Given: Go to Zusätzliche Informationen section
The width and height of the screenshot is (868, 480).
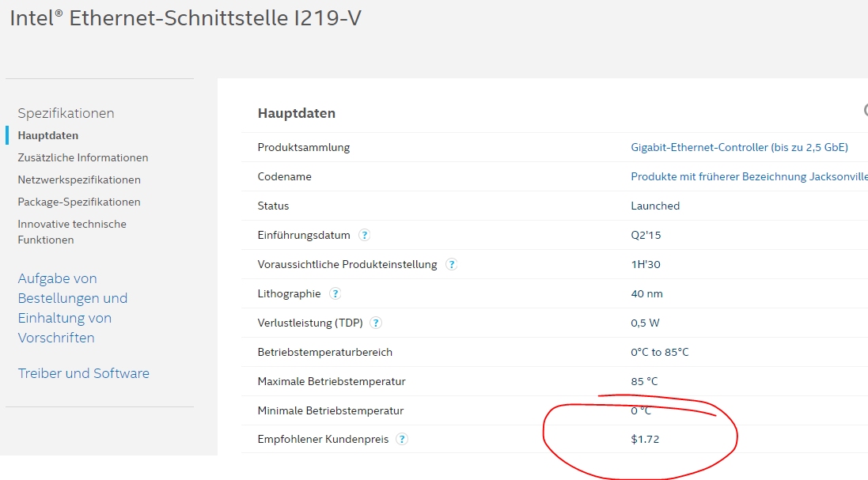Looking at the screenshot, I should 83,157.
